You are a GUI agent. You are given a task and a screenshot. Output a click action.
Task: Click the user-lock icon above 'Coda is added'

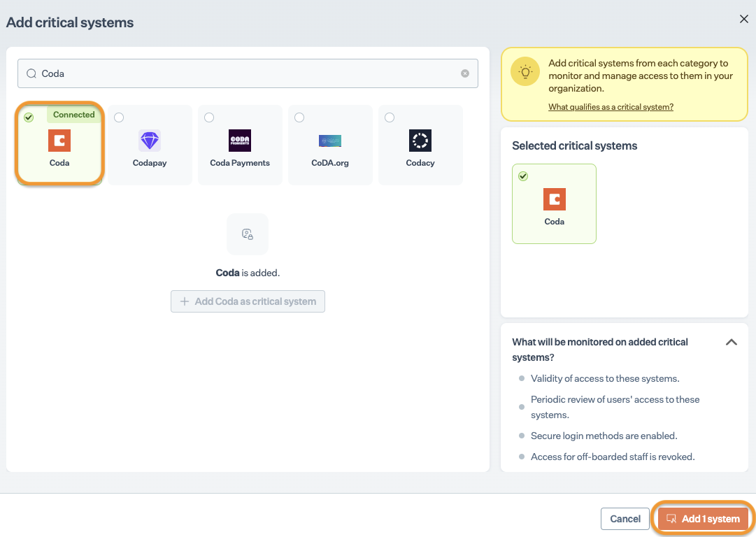coord(248,234)
